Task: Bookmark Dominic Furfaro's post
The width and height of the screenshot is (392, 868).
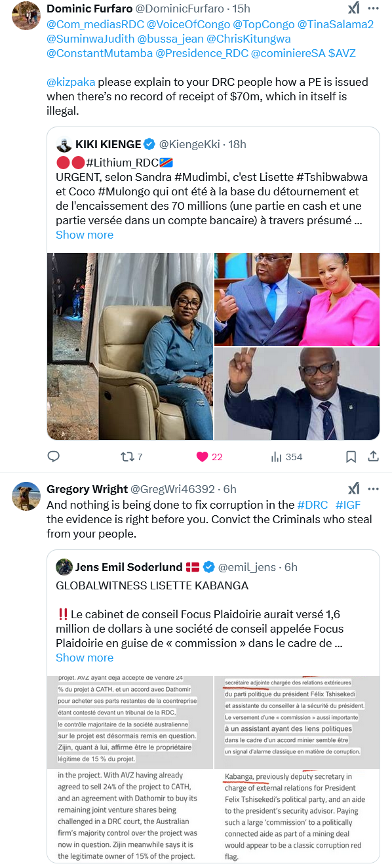Action: (351, 456)
